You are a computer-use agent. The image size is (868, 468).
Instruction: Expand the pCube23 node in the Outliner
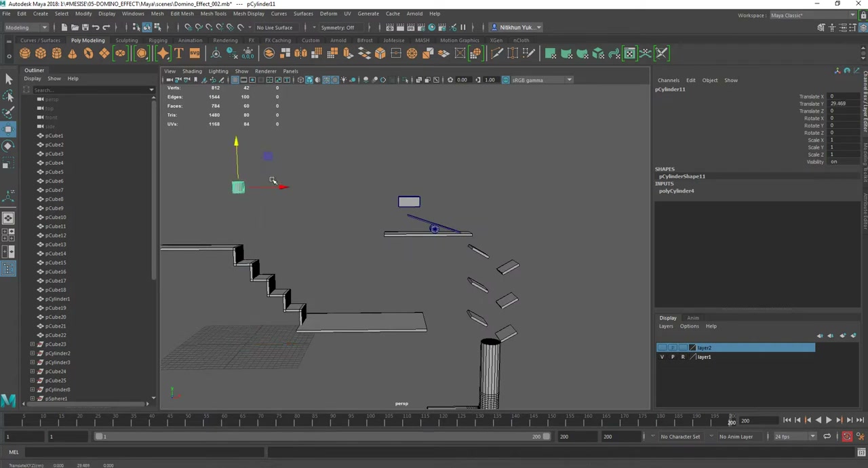pyautogui.click(x=32, y=344)
